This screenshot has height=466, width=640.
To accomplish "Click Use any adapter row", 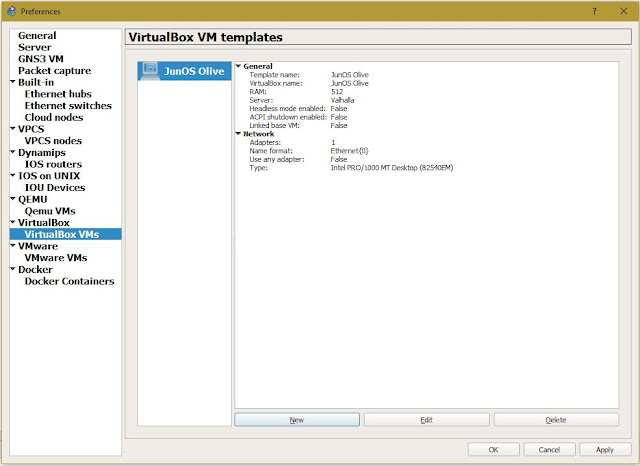I will [298, 159].
